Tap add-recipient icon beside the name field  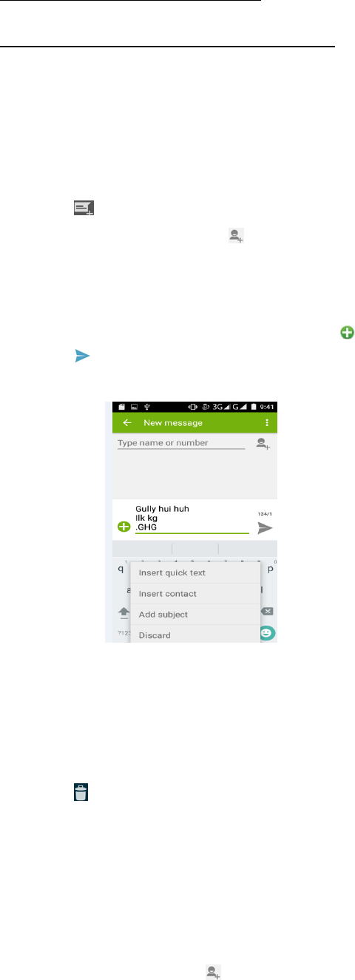click(x=261, y=444)
